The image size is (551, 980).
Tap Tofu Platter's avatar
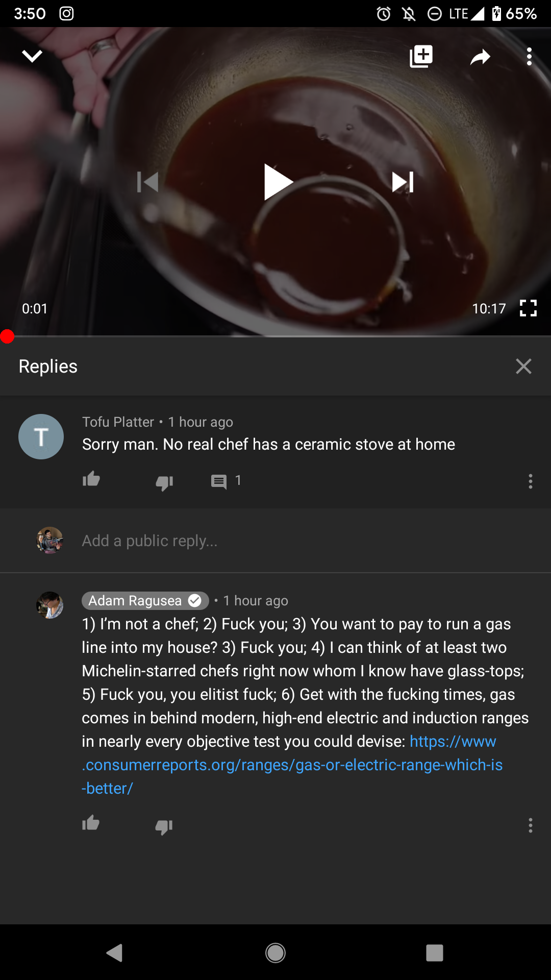tap(41, 436)
